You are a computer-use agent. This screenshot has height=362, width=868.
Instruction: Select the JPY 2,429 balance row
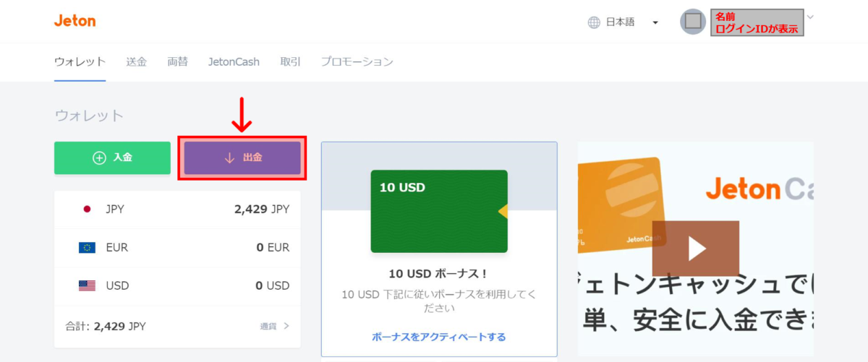tap(177, 210)
